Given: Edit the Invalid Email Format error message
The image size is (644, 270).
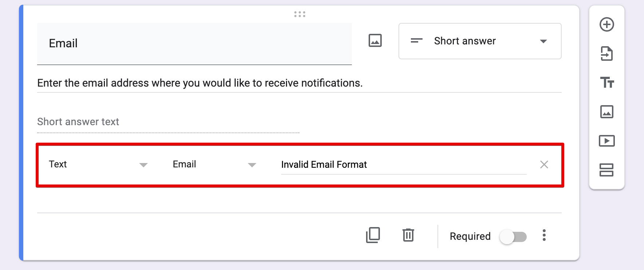Looking at the screenshot, I should point(364,164).
